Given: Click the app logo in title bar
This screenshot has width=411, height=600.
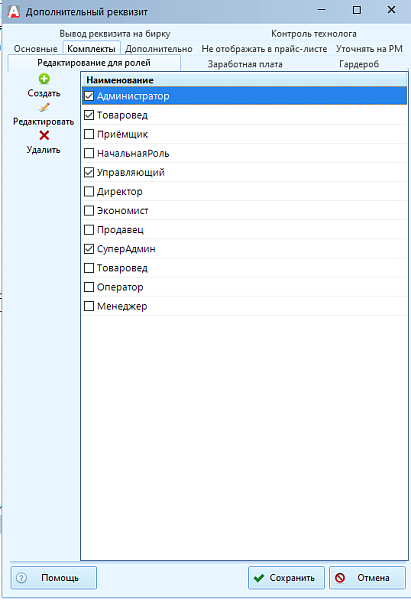Looking at the screenshot, I should point(13,11).
